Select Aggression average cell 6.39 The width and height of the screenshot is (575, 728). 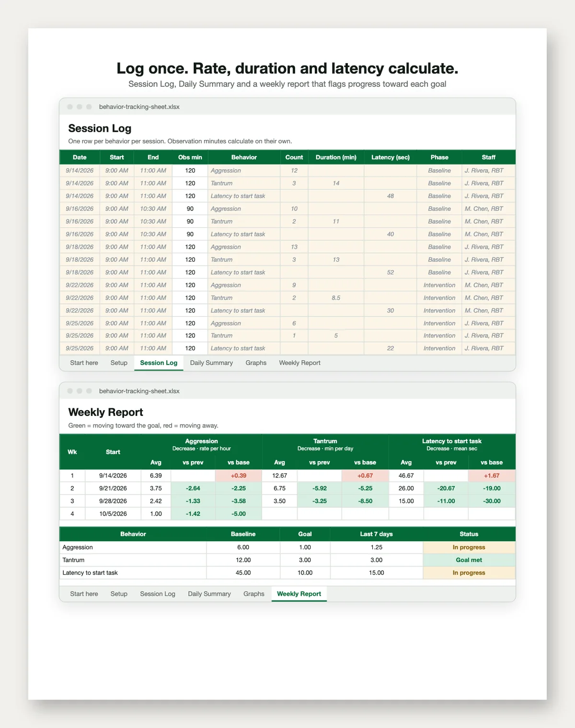click(156, 475)
